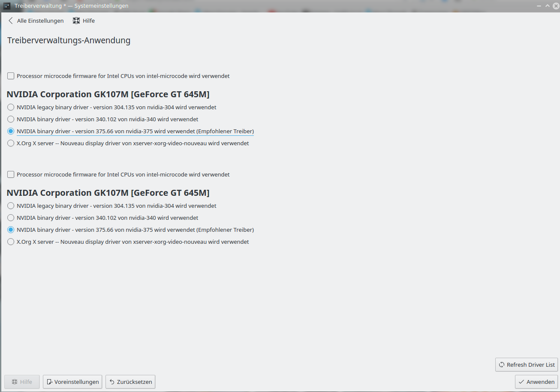Select recommended nvidia-375 driver in the lower list
Viewport: 560px width, 392px height.
point(11,230)
